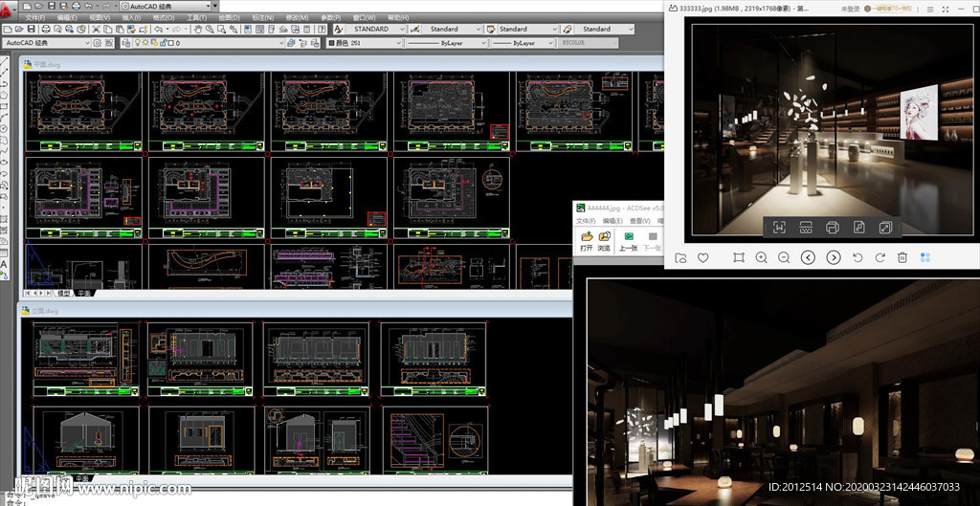The height and width of the screenshot is (506, 980).
Task: Open the ByLayer linetype dropdown
Action: pyautogui.click(x=448, y=43)
